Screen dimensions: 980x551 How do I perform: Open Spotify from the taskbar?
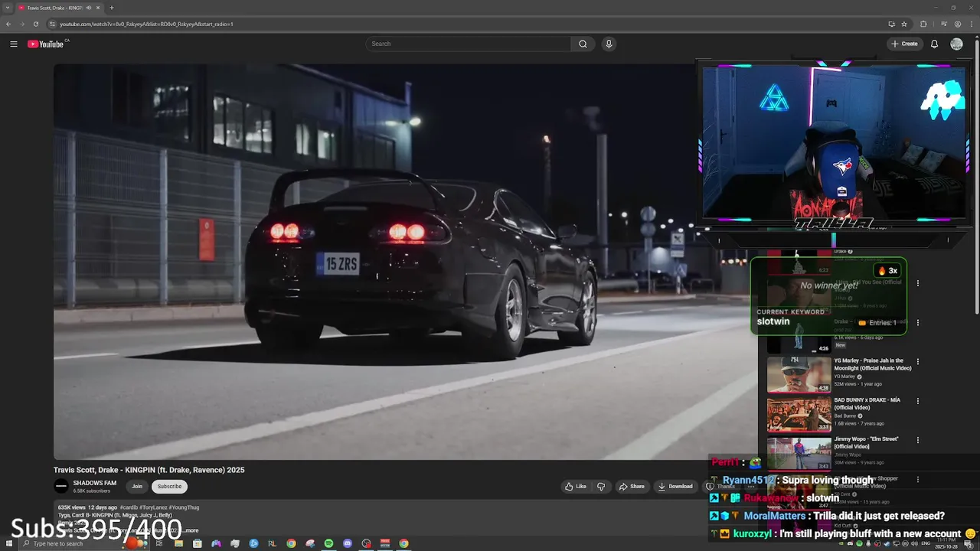coord(328,543)
